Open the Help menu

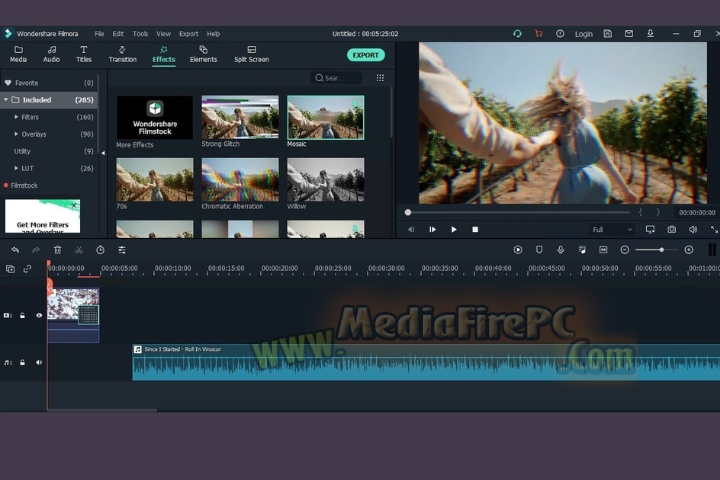pos(213,34)
